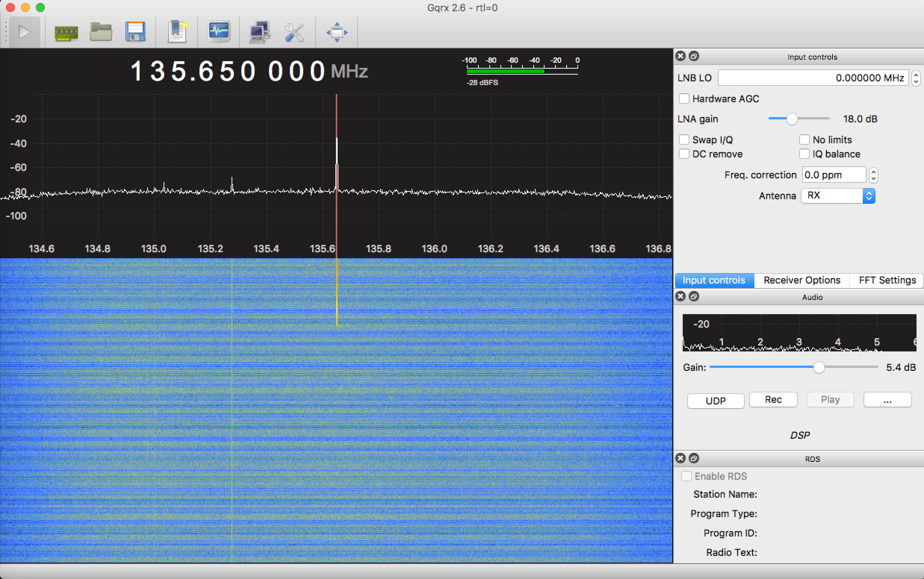Open the remote control settings tools icon
Viewport: 924px width, 579px height.
click(294, 32)
